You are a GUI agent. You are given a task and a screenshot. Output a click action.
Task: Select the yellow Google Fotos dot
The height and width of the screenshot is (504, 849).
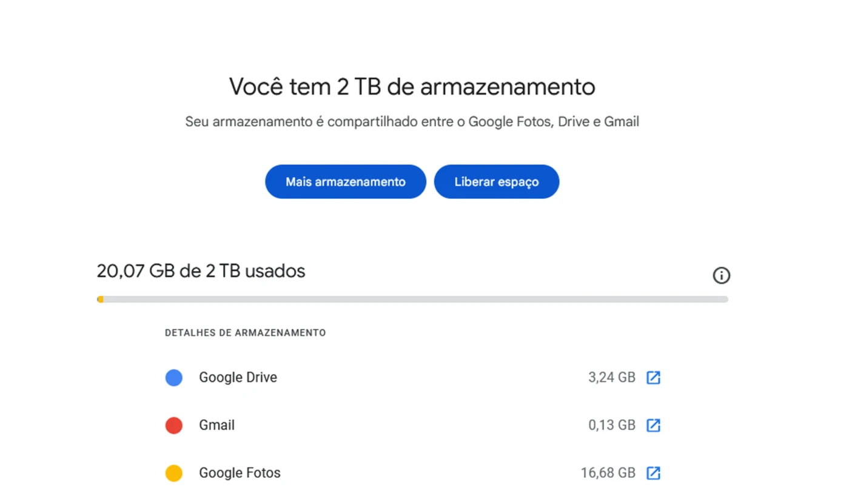[174, 473]
